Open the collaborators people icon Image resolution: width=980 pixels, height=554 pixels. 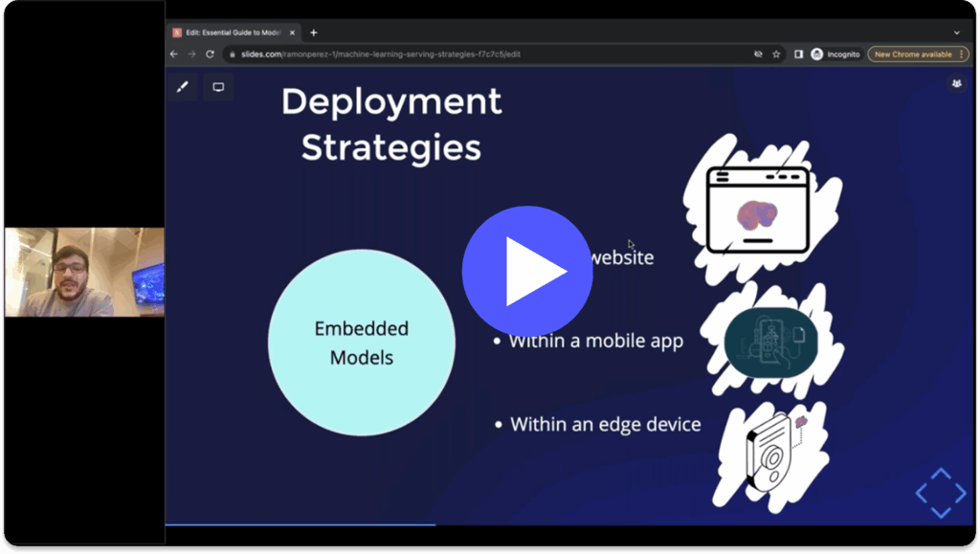pos(956,84)
